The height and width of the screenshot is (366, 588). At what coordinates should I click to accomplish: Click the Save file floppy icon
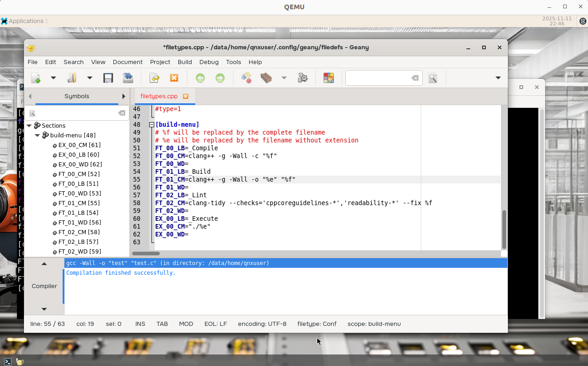coord(108,78)
